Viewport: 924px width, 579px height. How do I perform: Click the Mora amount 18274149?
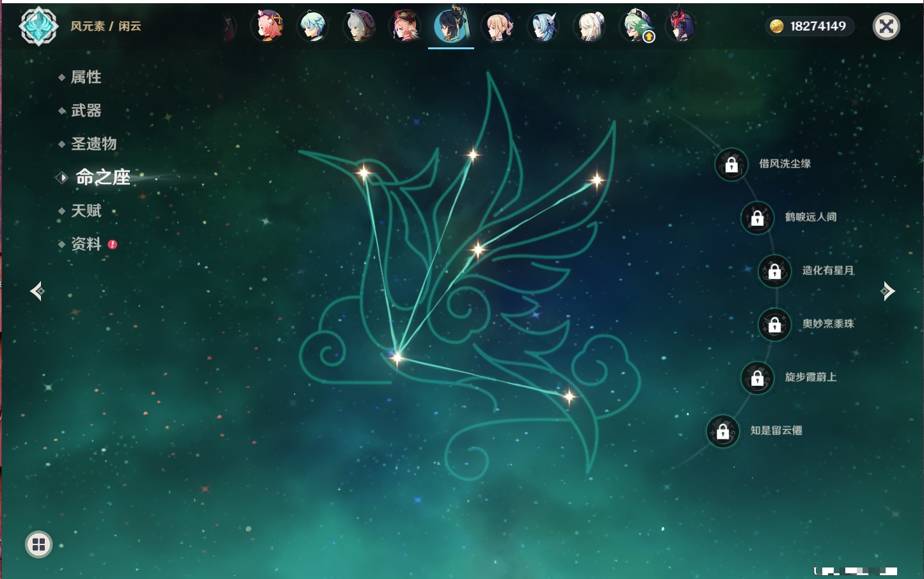tap(818, 26)
